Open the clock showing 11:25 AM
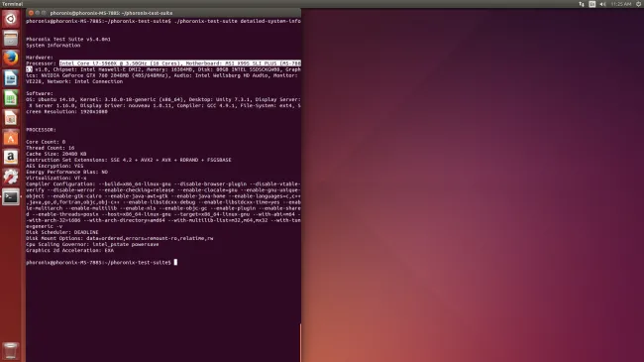The image size is (644, 362). 621,4
